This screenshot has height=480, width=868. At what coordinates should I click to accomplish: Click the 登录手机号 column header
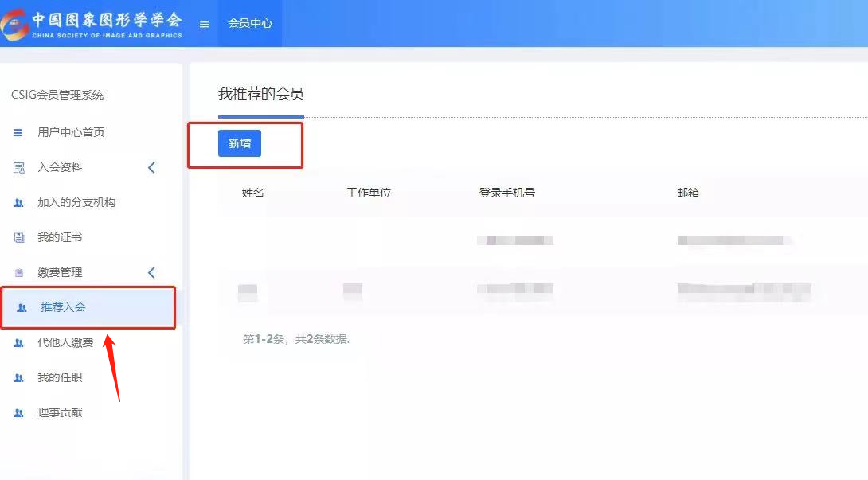(x=507, y=193)
